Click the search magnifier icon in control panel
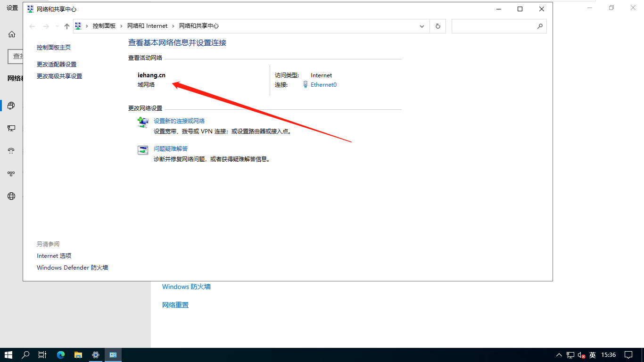 pyautogui.click(x=540, y=26)
